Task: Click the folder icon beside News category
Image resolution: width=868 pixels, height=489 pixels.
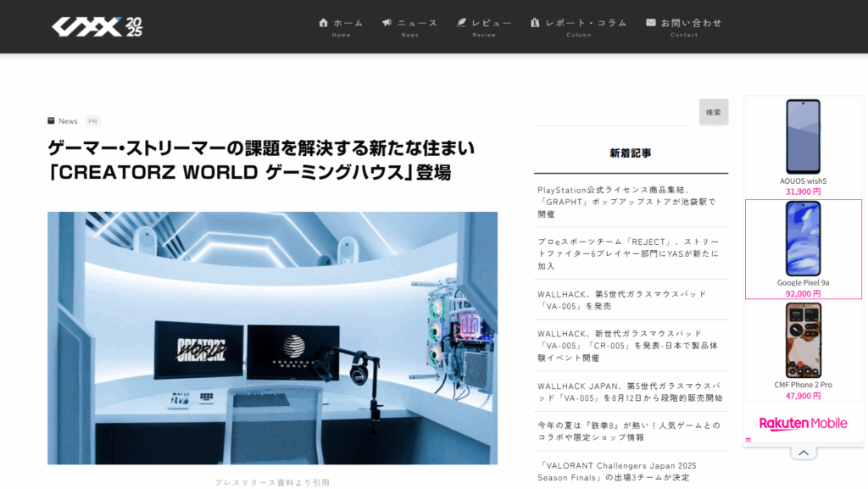Action: coord(51,120)
